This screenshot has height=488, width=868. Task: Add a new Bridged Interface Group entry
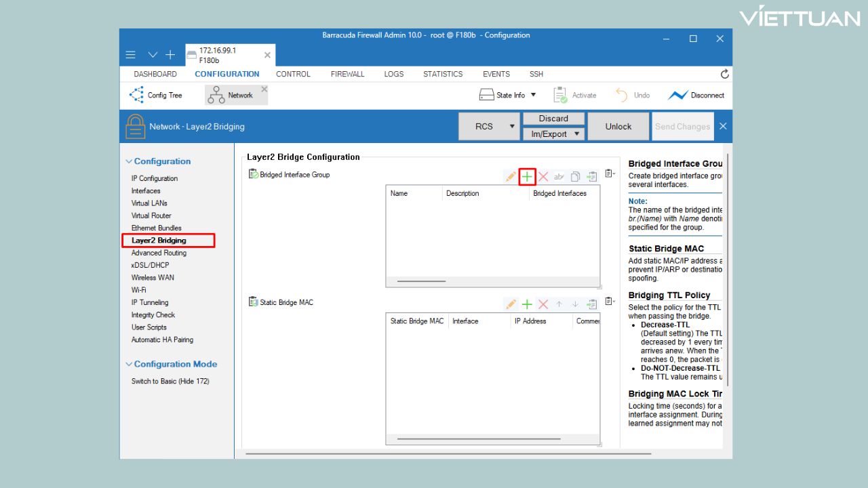527,177
